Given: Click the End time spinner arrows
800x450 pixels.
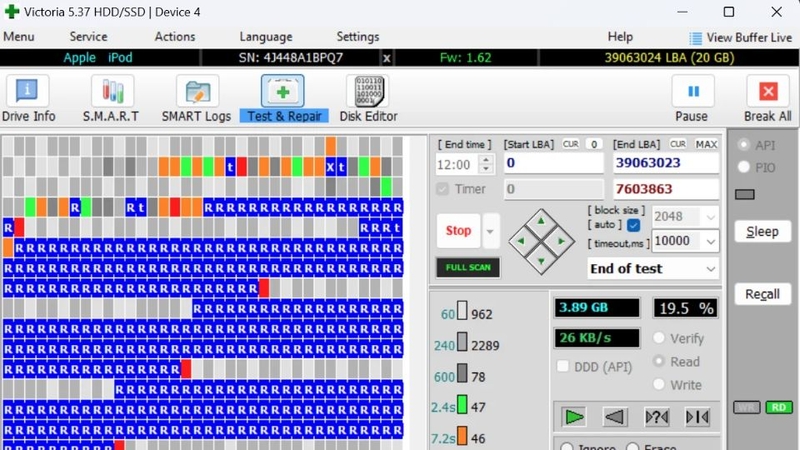Looking at the screenshot, I should click(x=486, y=164).
